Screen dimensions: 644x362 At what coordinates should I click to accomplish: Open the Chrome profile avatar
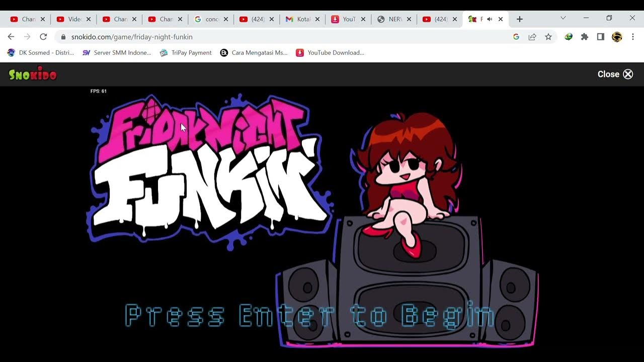tap(617, 37)
